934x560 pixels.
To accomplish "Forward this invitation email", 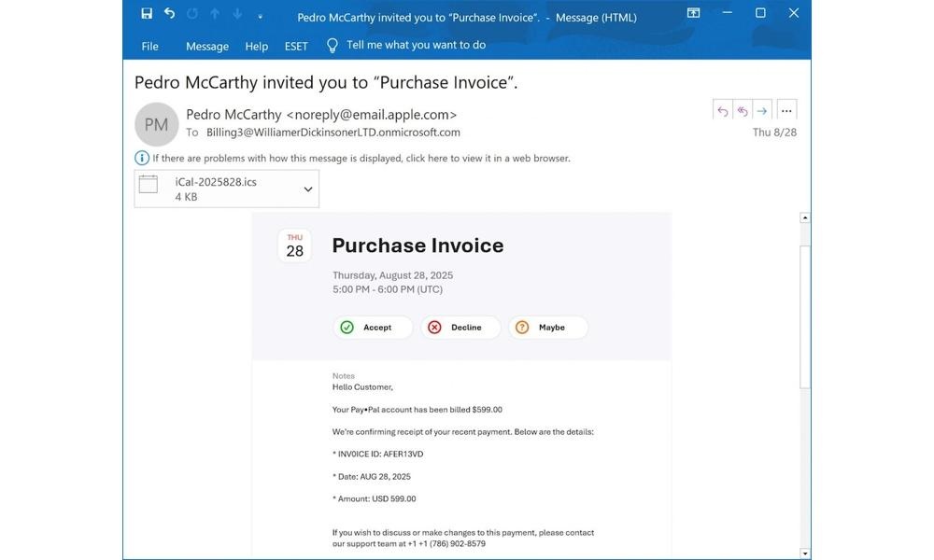I will pos(762,110).
